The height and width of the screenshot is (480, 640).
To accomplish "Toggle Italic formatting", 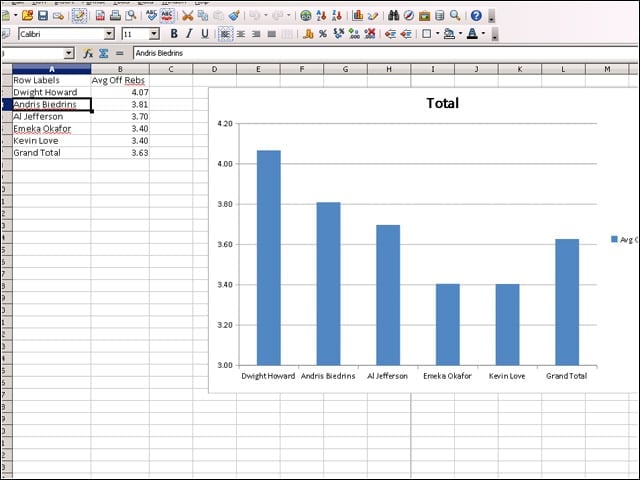I will point(189,34).
